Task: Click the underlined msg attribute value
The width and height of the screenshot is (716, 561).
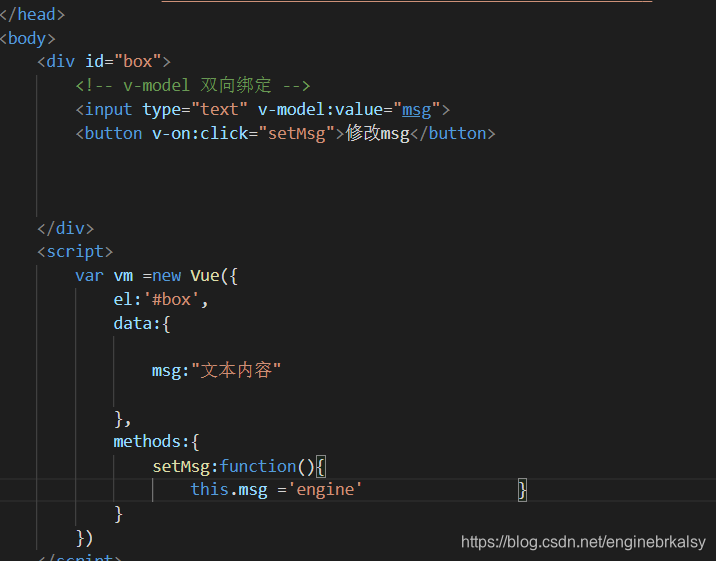Action: 416,110
